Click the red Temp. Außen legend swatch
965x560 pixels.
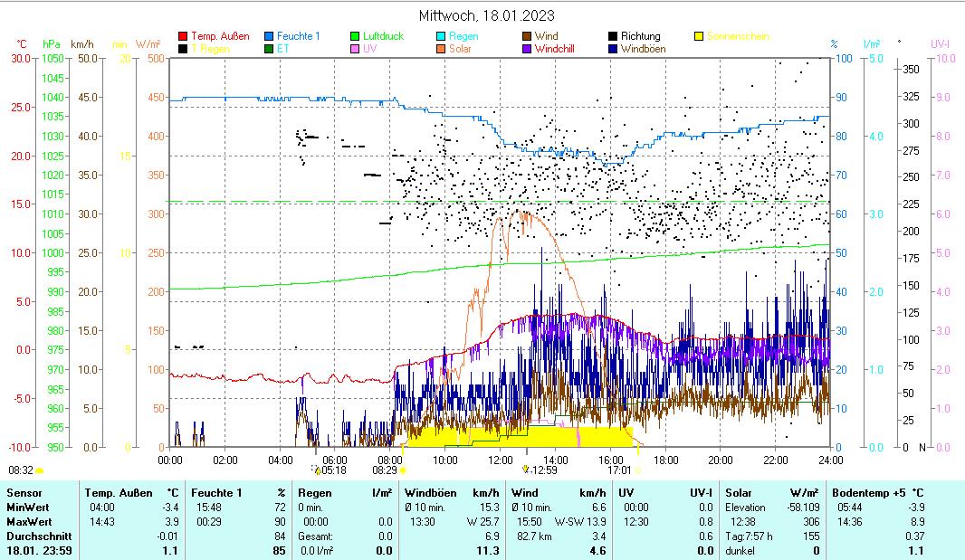(x=183, y=36)
